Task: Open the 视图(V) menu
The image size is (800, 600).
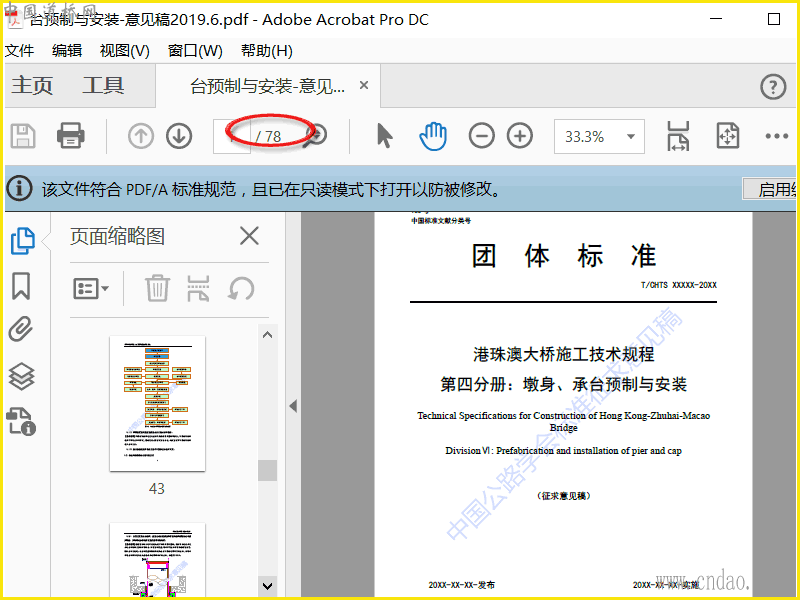Action: click(124, 51)
